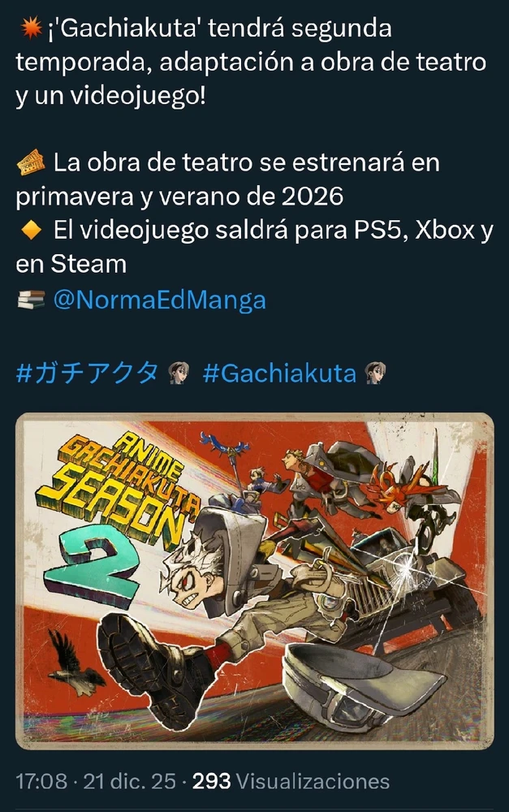
Task: Open the #ガチアクタ hashtag
Action: pyautogui.click(x=87, y=373)
